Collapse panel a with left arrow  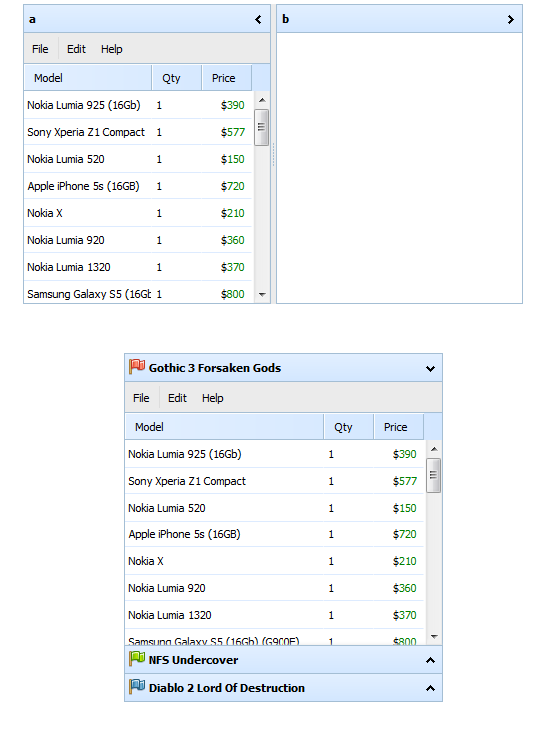click(x=258, y=19)
